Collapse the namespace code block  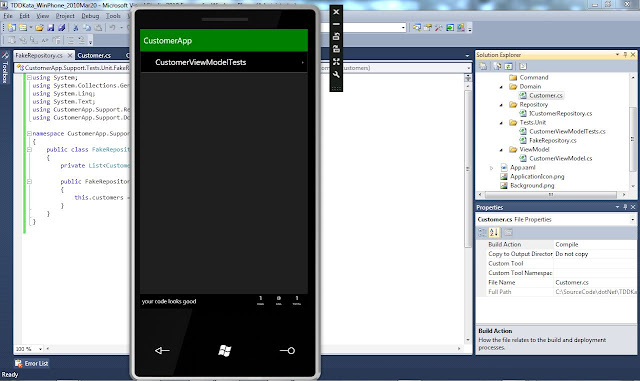click(29, 134)
